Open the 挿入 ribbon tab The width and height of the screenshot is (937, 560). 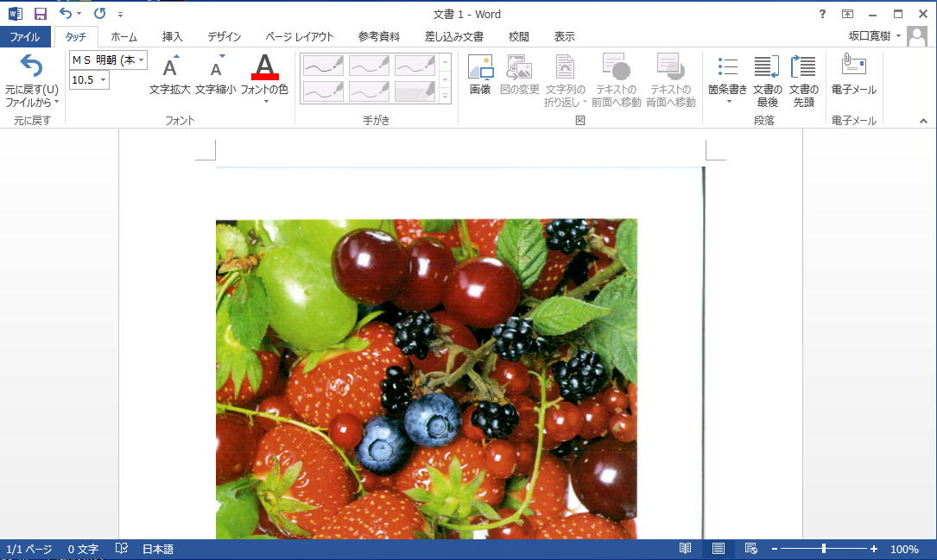173,37
